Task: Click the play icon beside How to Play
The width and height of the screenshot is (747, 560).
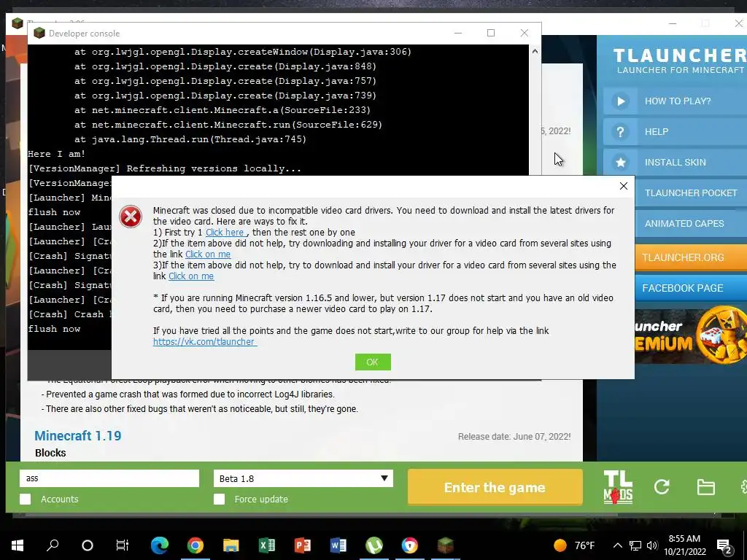Action: [x=620, y=101]
